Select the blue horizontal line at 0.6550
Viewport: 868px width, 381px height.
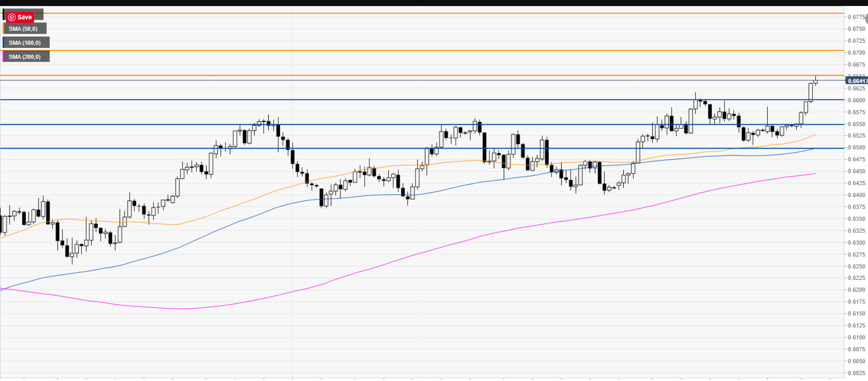422,124
